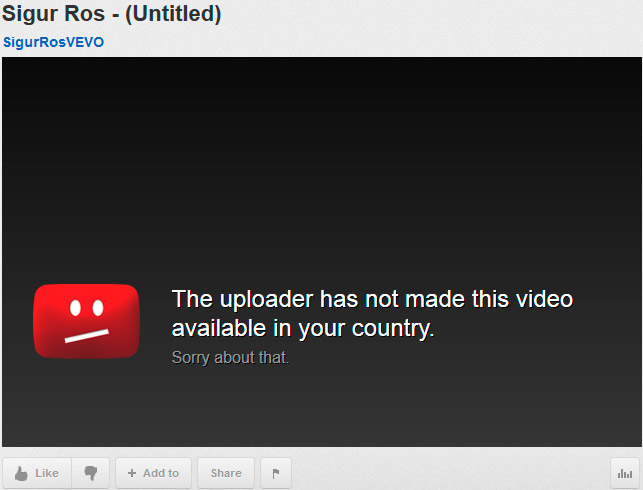Open the SigurRosVEVO channel link

point(54,42)
